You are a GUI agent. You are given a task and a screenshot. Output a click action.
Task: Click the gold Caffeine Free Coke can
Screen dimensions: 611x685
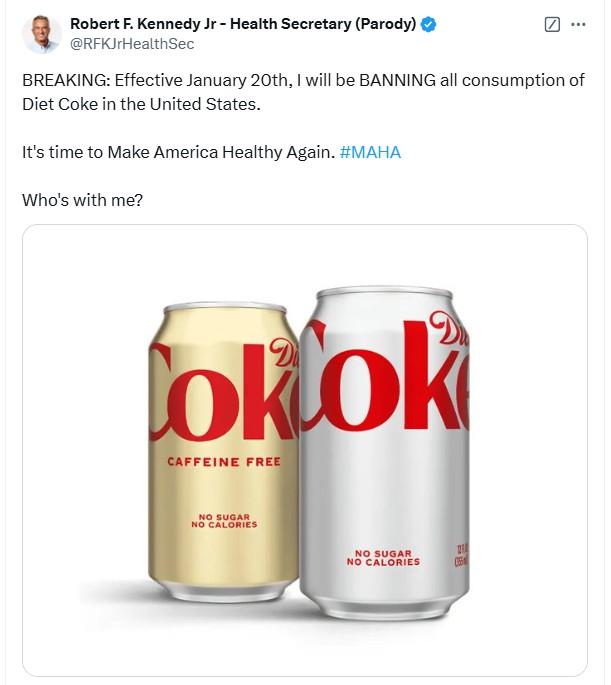(x=223, y=452)
